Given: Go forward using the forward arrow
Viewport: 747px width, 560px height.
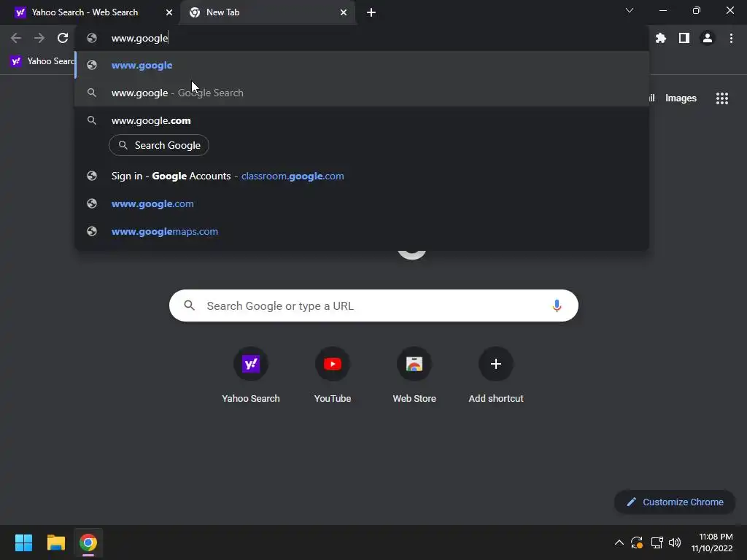Looking at the screenshot, I should (x=39, y=38).
